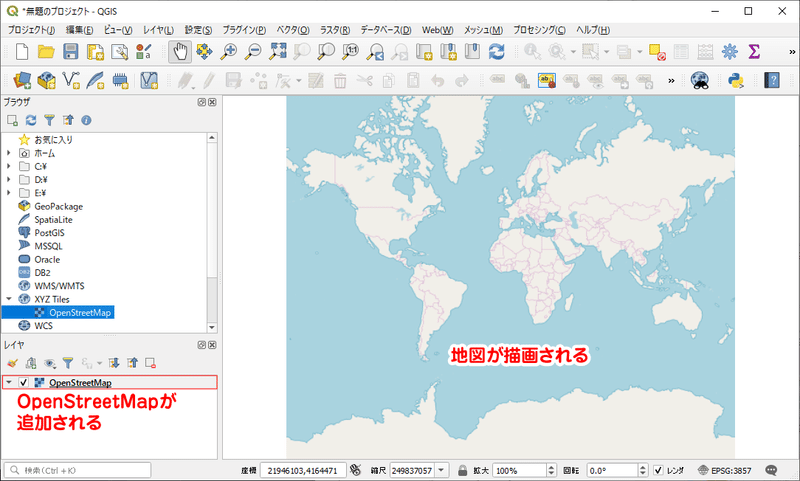
Task: Select OpenStreetMap under XYZ Tiles
Action: pos(80,312)
